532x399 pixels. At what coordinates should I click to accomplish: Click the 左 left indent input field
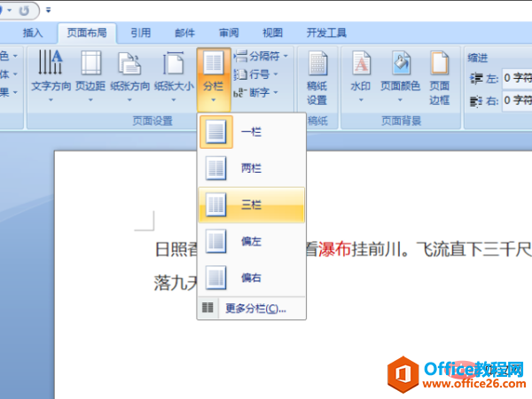pos(517,78)
